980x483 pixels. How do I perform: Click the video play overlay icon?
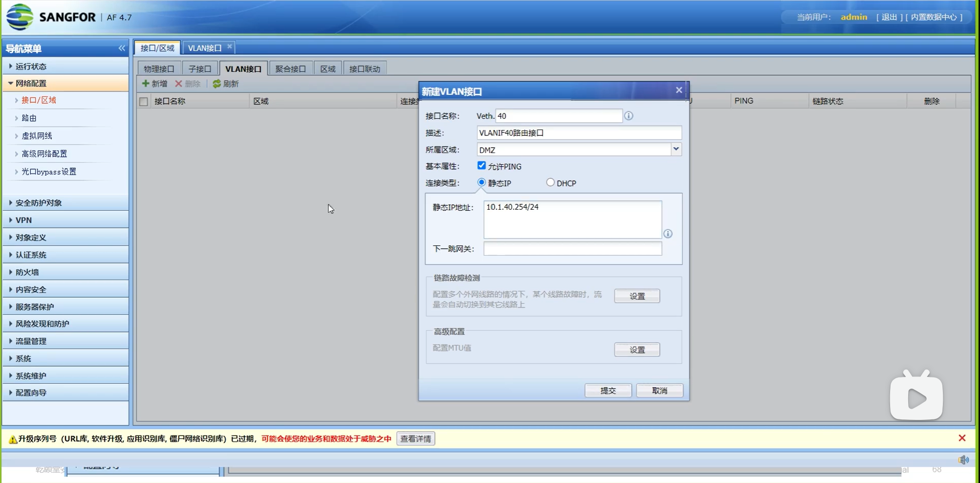point(916,397)
